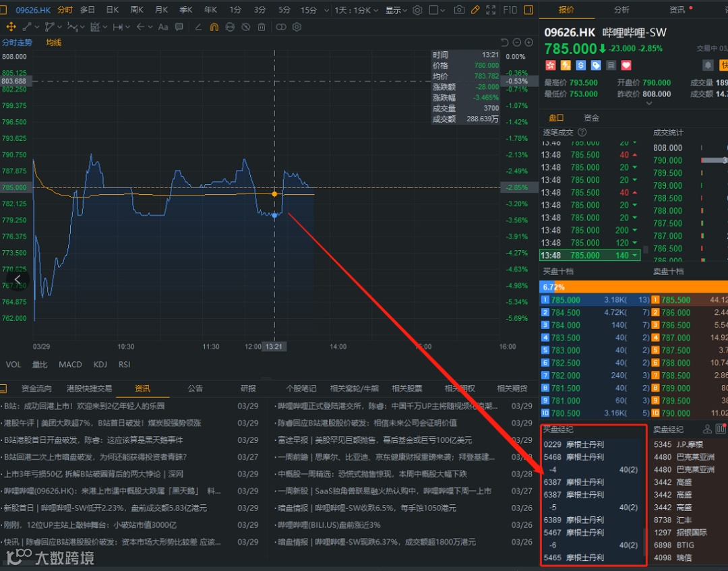Click the blue price tag badge

[x=596, y=65]
